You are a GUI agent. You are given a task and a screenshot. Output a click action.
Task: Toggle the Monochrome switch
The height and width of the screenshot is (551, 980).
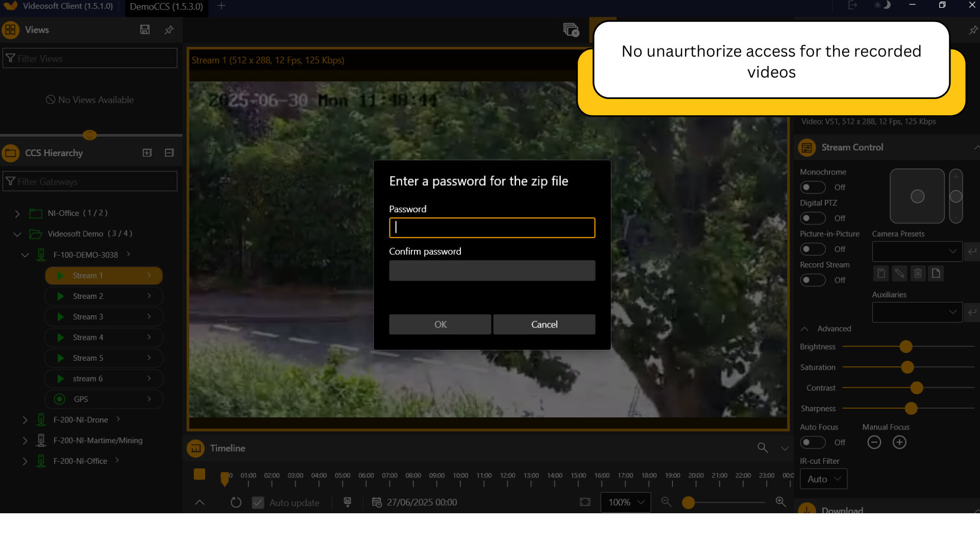813,187
